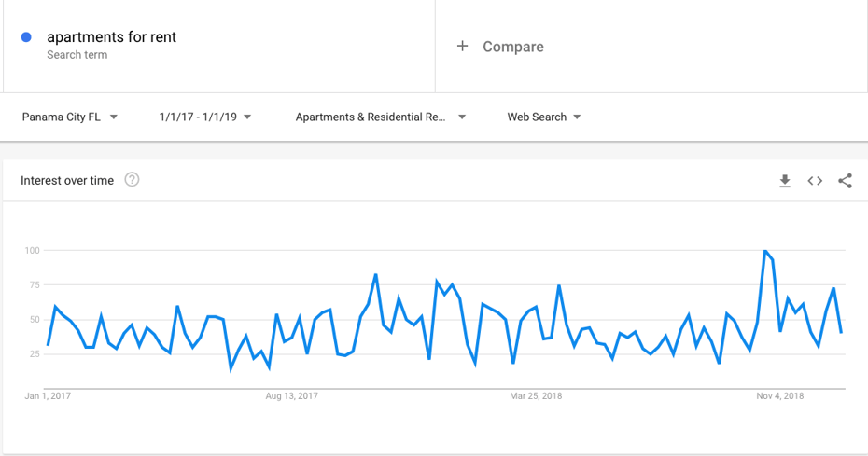Screen dimensions: 868x456
Task: Click the plus icon beside Compare
Action: click(462, 46)
